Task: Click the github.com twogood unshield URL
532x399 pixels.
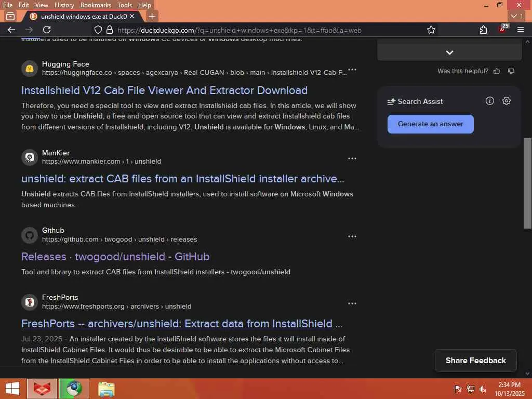Action: point(119,239)
